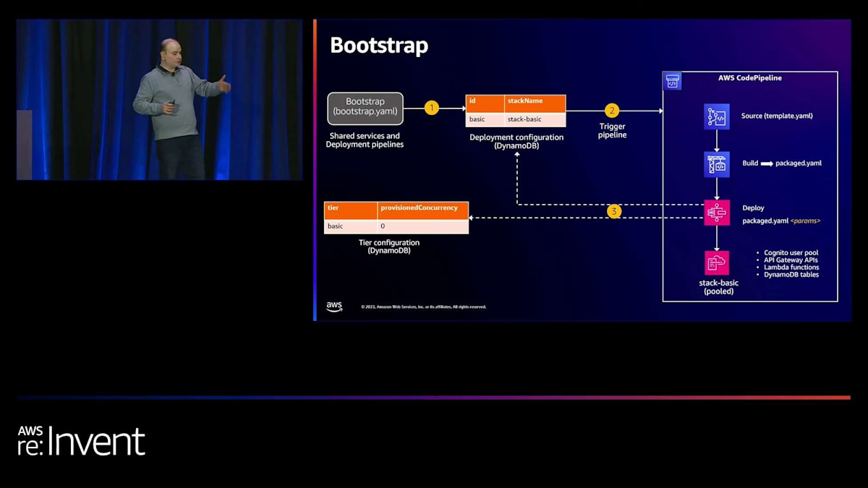Select the "provisionedConcurrency" column header
This screenshot has height=488, width=868.
[x=423, y=210]
